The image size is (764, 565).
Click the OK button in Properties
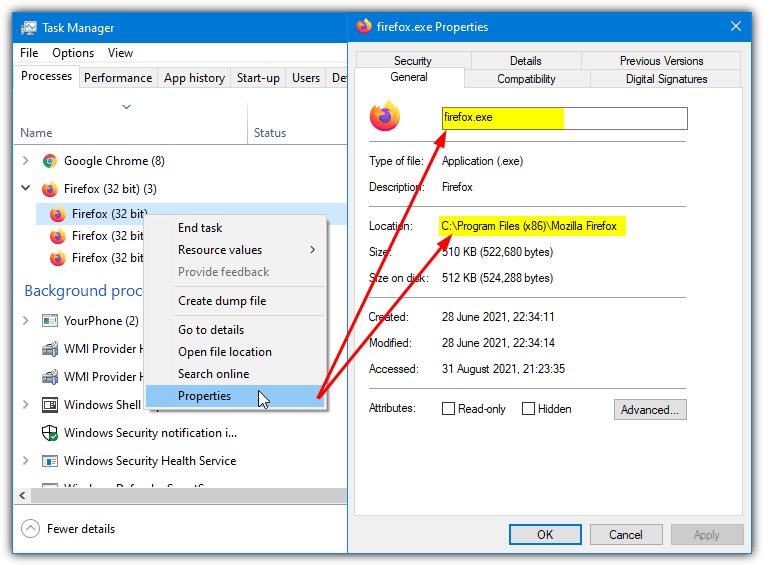[x=545, y=535]
